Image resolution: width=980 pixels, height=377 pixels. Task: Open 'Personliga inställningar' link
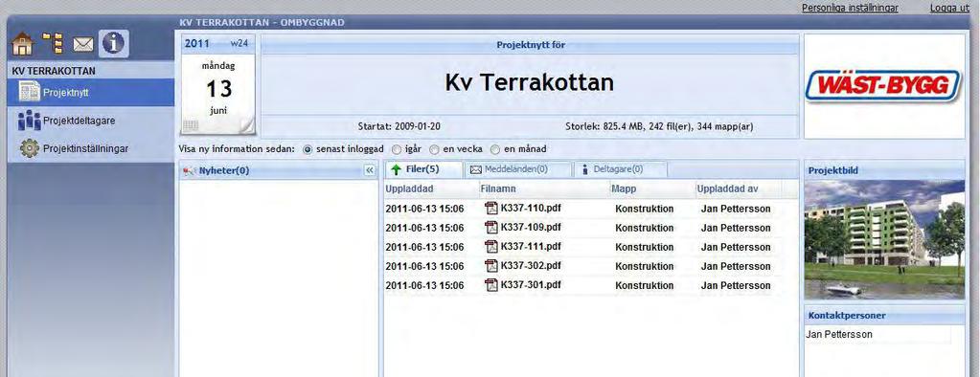coord(850,8)
